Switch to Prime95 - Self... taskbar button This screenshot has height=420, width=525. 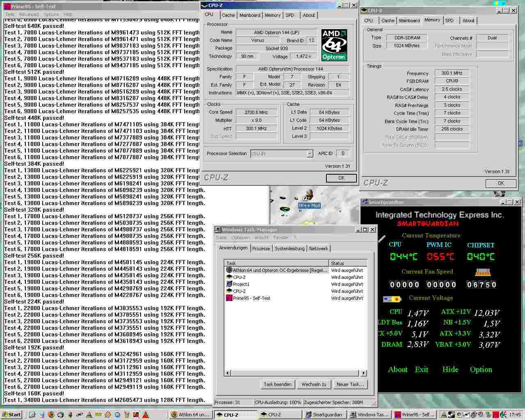coord(415,415)
